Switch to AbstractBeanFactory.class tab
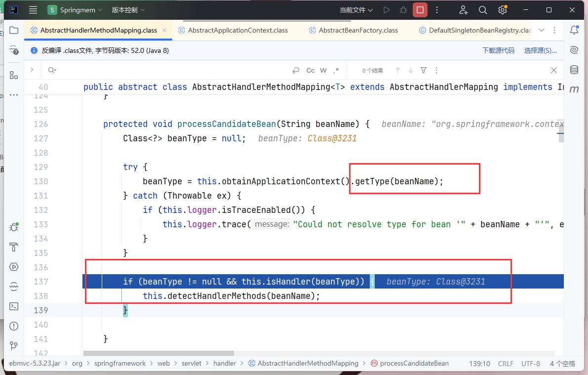This screenshot has width=588, height=375. 358,30
